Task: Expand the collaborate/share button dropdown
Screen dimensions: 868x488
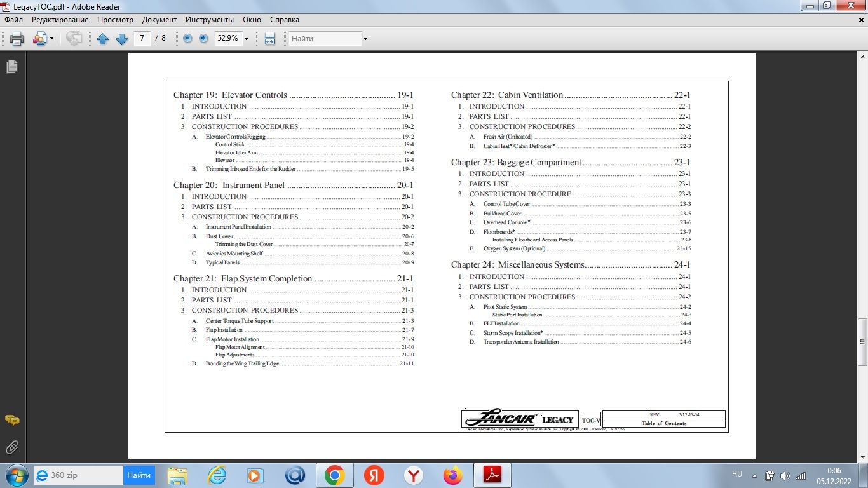Action: (51, 39)
